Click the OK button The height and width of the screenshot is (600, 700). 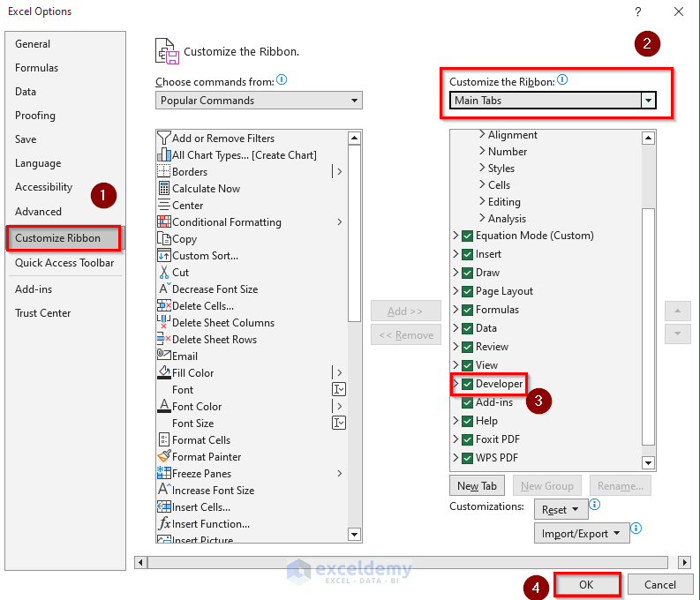(587, 584)
